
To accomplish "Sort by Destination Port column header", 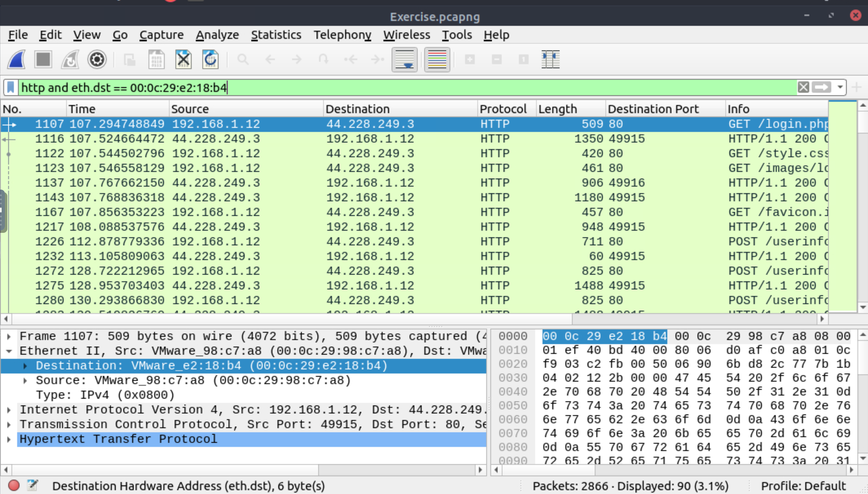I will (665, 109).
